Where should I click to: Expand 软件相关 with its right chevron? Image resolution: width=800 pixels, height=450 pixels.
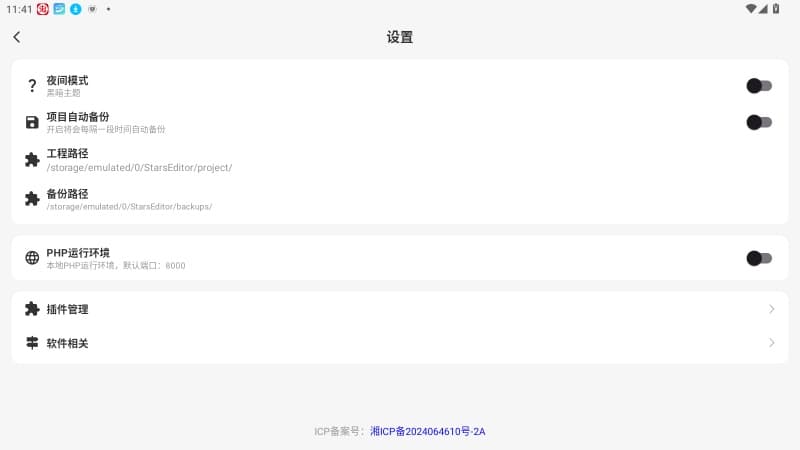pos(771,343)
